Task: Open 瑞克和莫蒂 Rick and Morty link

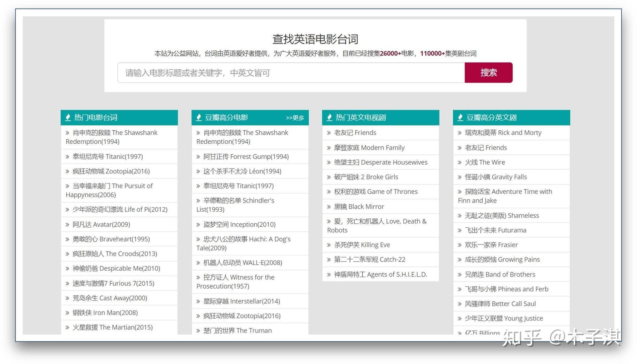Action: pos(503,133)
